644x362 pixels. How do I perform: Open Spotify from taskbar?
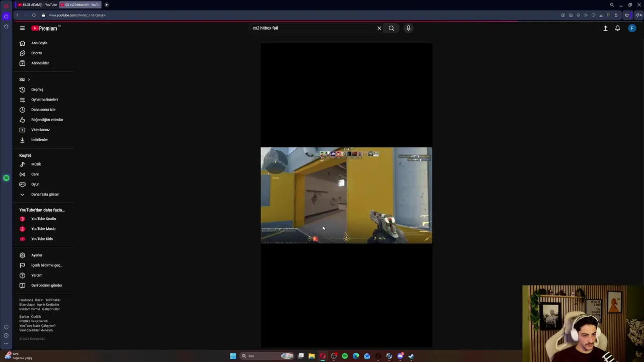(345, 356)
